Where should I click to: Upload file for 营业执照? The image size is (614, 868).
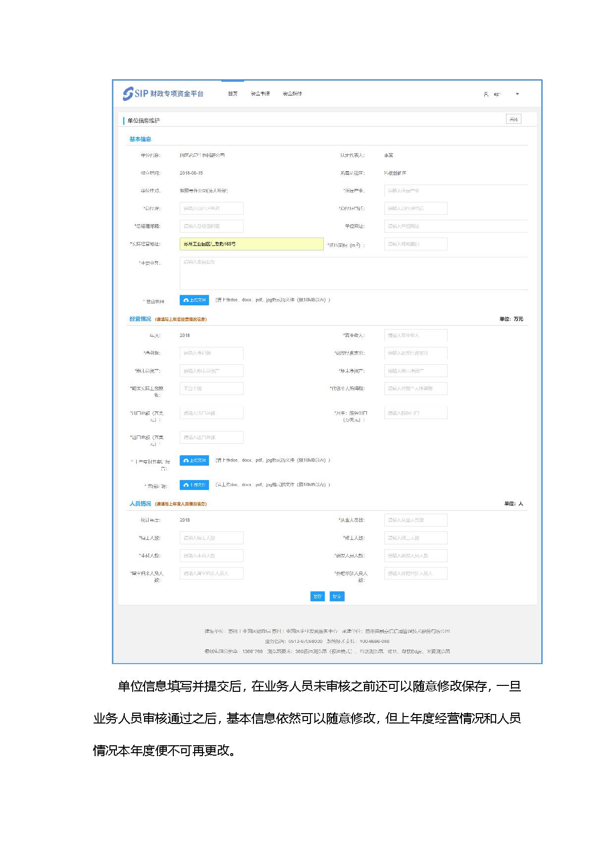pyautogui.click(x=194, y=300)
